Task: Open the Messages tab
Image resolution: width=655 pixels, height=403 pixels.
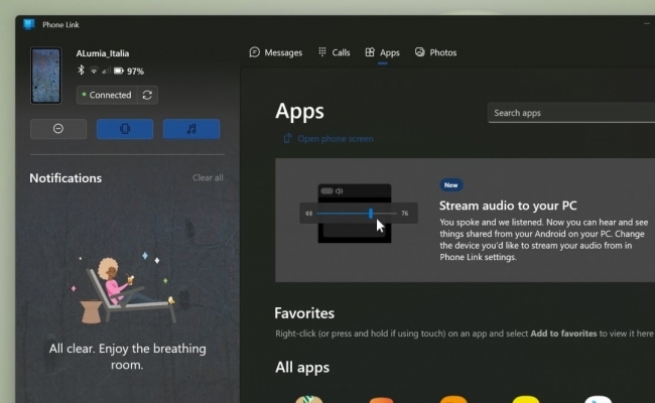Action: 276,53
